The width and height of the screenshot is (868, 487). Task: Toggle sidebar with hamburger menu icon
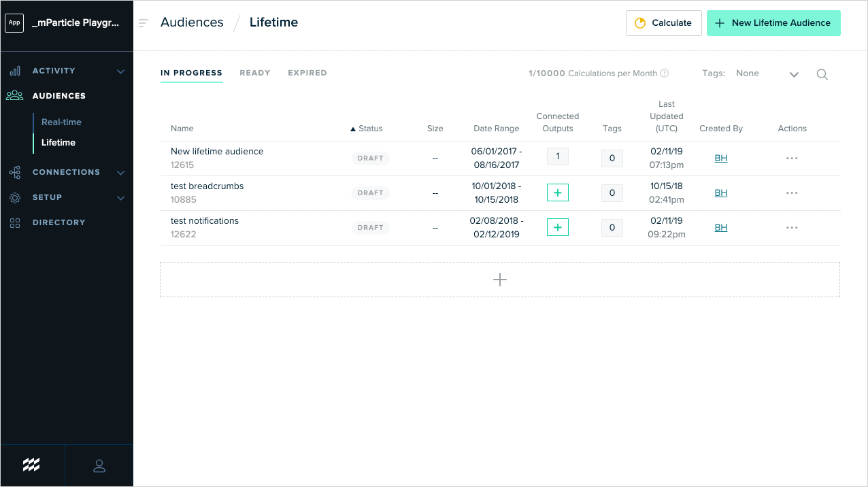coord(143,23)
